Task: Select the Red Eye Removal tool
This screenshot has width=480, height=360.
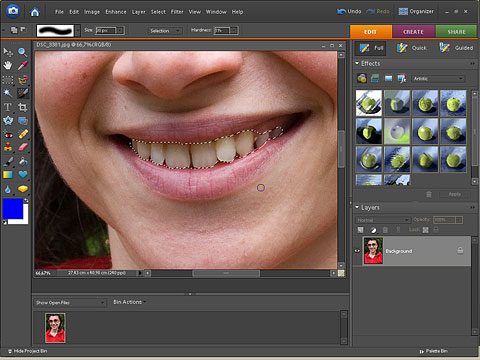Action: click(8, 134)
